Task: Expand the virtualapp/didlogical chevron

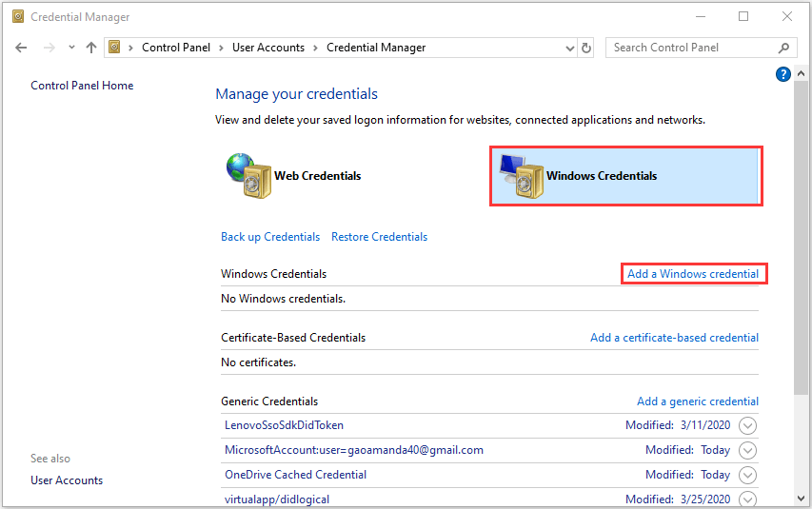Action: click(747, 499)
